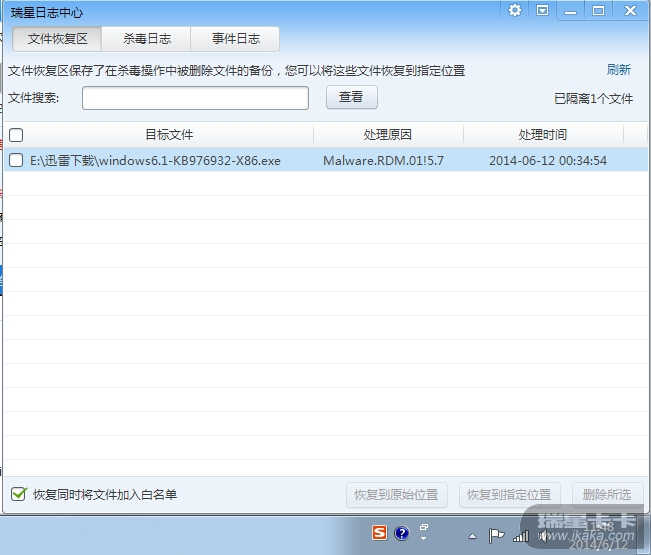651x555 pixels.
Task: Open the Sogou input method tray icon
Action: (379, 533)
